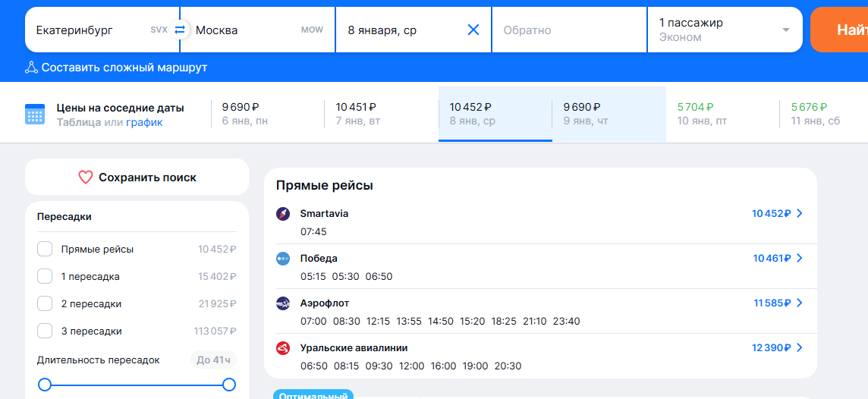
Task: Select Уральские авиалинии 20:30 departure
Action: point(508,366)
